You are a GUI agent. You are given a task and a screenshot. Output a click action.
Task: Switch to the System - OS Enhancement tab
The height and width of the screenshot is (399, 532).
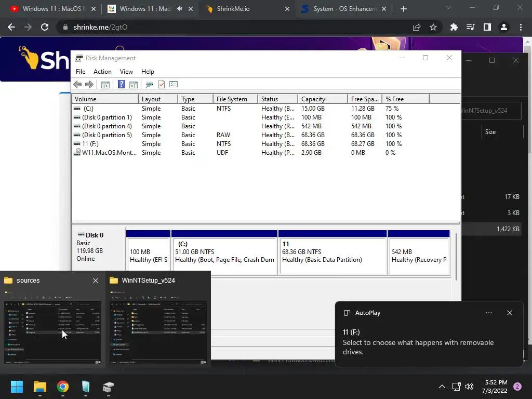tap(345, 9)
